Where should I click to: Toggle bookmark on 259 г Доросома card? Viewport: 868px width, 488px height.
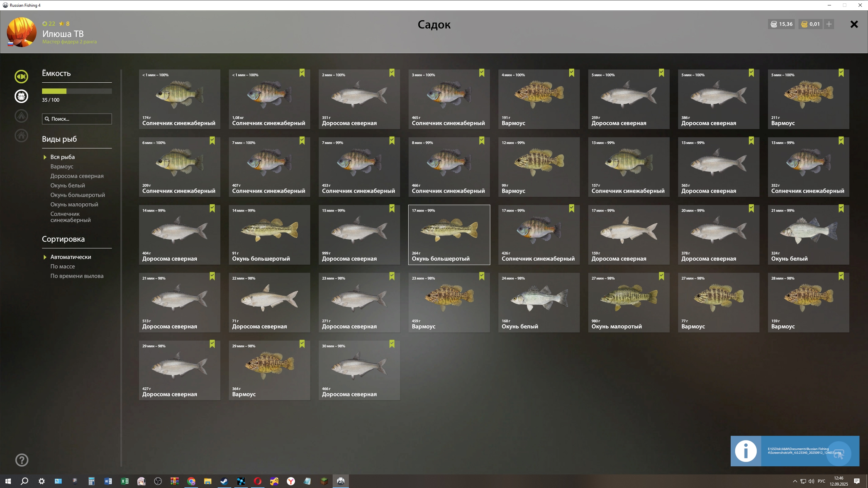click(661, 73)
